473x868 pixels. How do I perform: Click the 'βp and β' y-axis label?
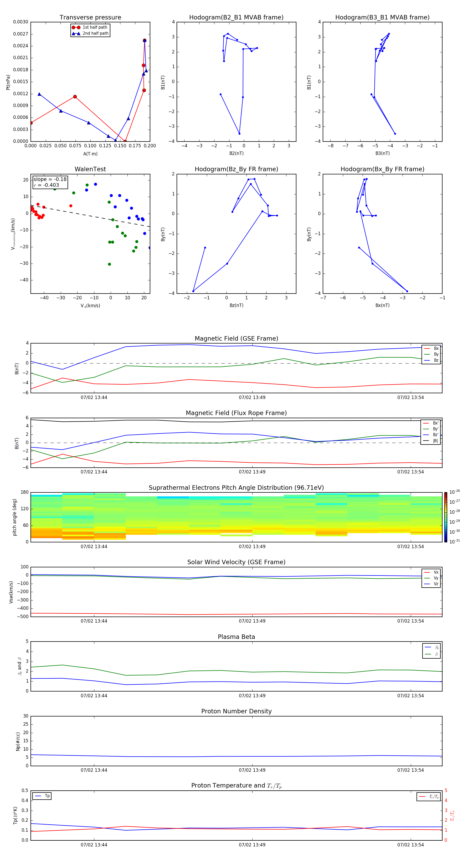(19, 666)
